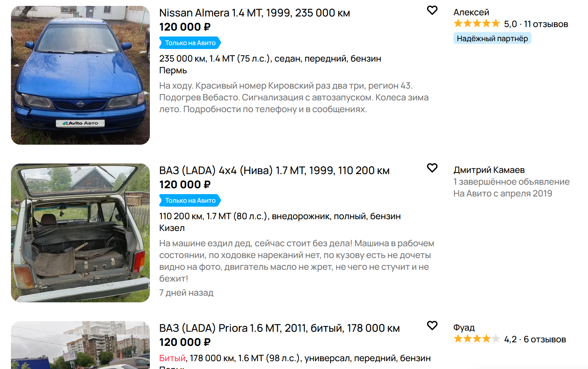View the Priora listing photo
Viewport: 588px width, 369px height.
[80, 345]
